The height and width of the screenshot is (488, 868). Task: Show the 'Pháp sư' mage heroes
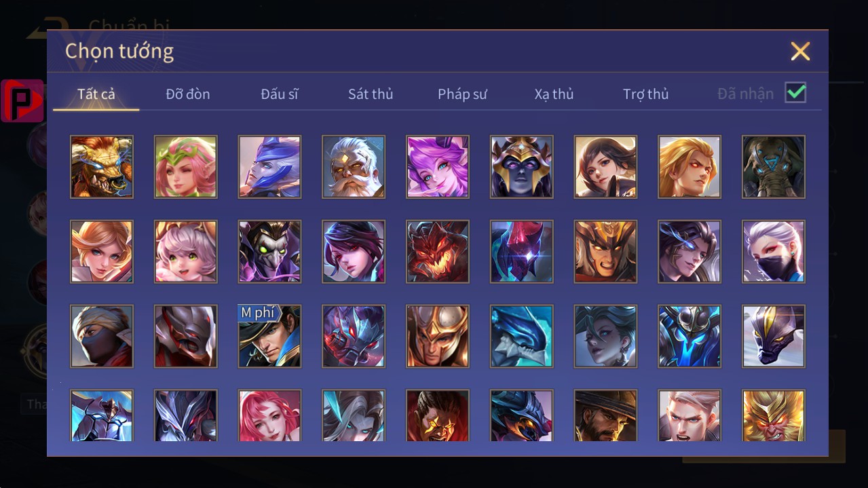pyautogui.click(x=462, y=94)
